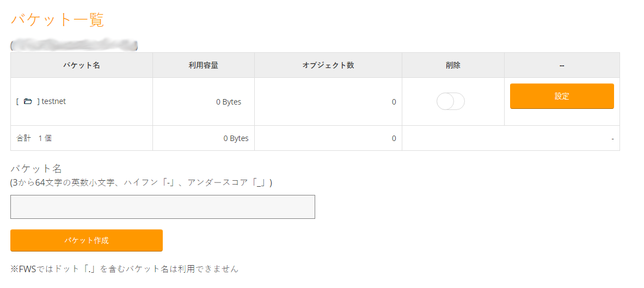Click the folder icon beside testnet
644x288 pixels.
28,101
